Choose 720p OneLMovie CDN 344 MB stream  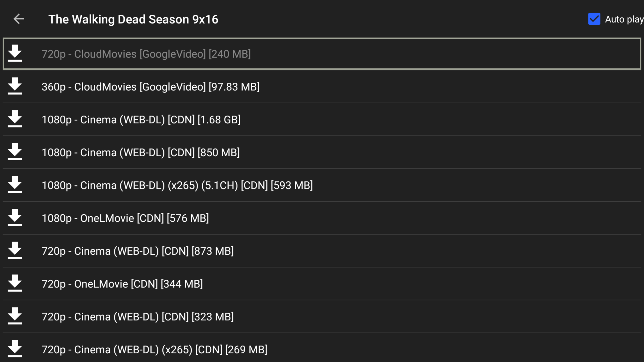pos(322,284)
